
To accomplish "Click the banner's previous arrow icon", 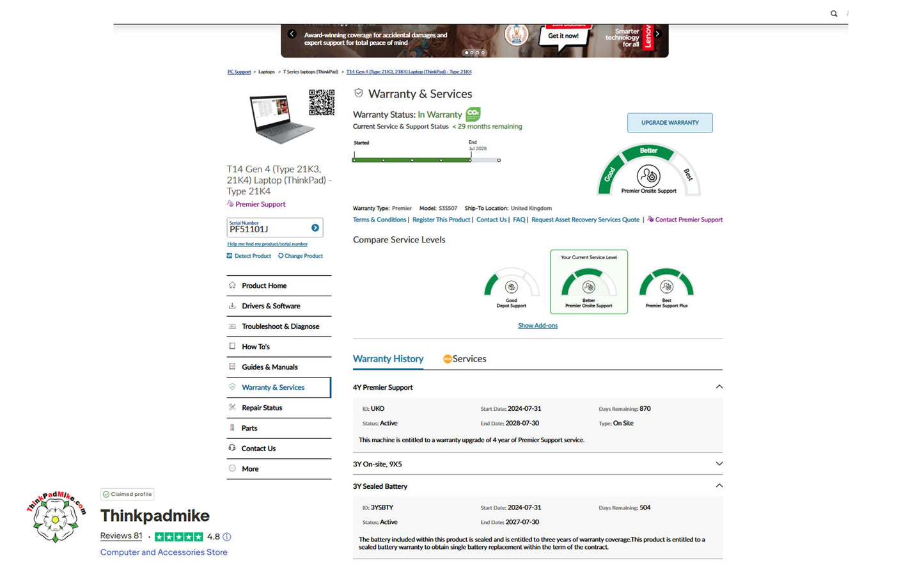I will [x=292, y=34].
